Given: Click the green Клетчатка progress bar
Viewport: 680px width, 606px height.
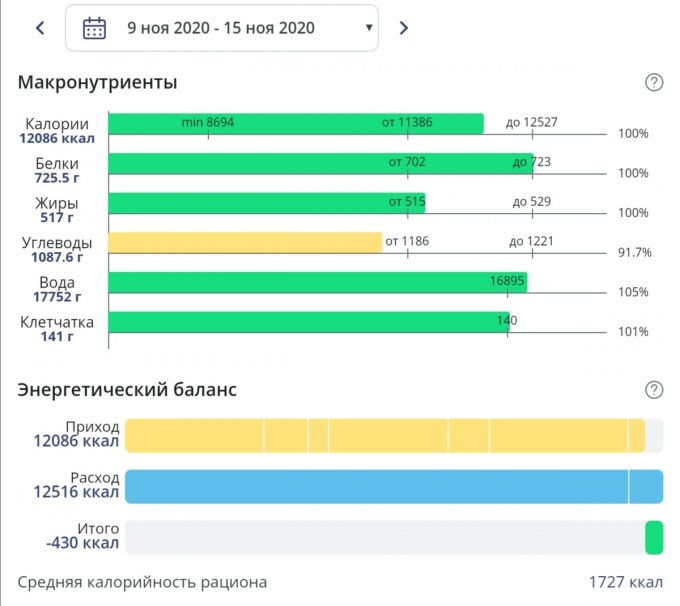Looking at the screenshot, I should (x=308, y=322).
